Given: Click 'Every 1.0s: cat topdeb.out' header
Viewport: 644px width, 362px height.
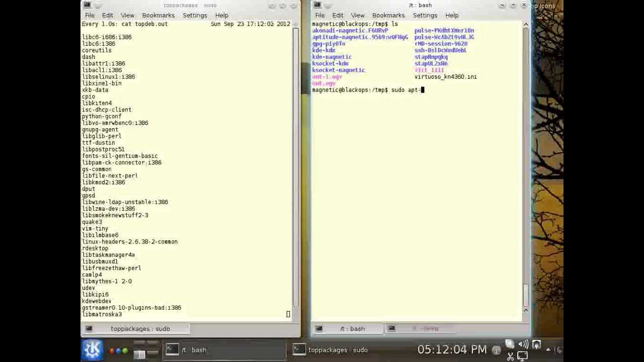Looking at the screenshot, I should [125, 24].
